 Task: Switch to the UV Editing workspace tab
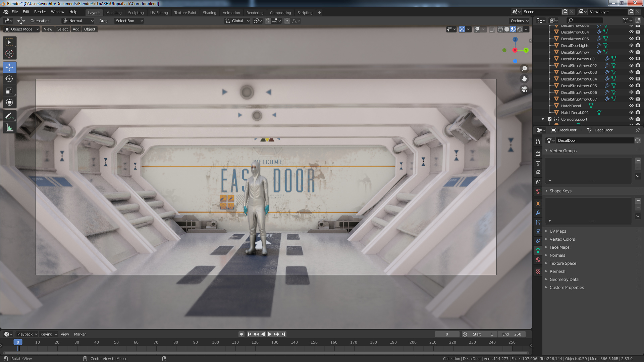click(x=159, y=13)
